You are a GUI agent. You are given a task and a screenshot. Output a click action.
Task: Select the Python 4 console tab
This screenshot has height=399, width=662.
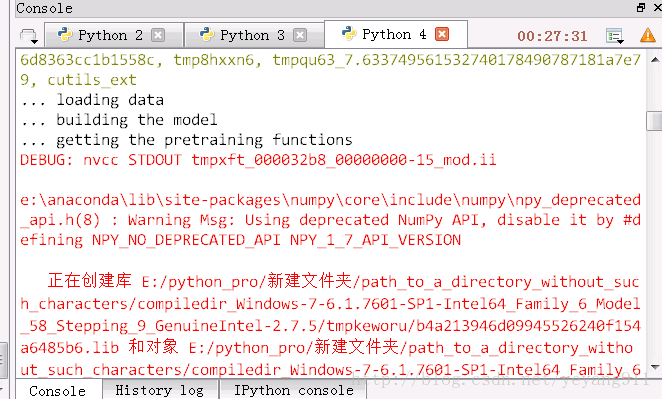coord(396,34)
